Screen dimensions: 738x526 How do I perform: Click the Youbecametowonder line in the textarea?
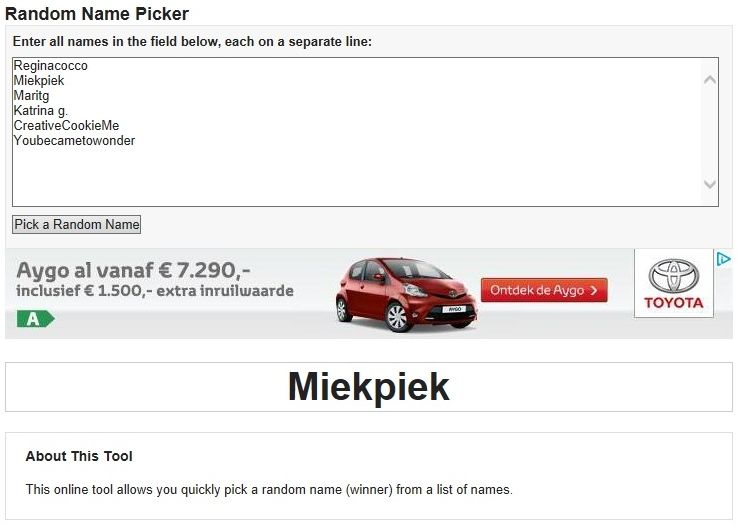[x=74, y=141]
